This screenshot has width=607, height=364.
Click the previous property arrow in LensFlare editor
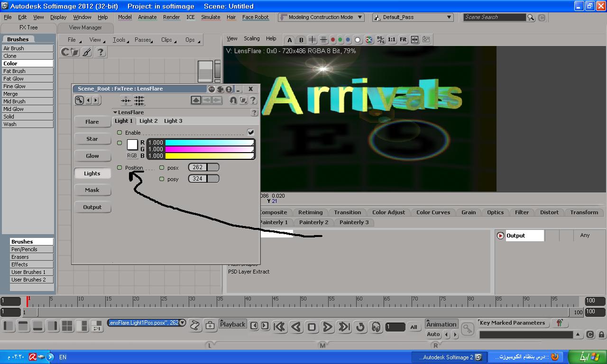(88, 100)
